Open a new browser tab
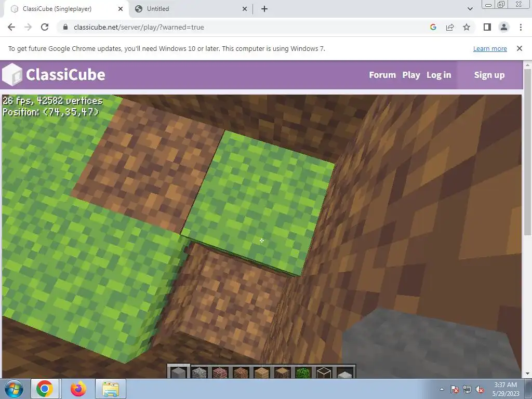The height and width of the screenshot is (399, 532). [x=264, y=9]
